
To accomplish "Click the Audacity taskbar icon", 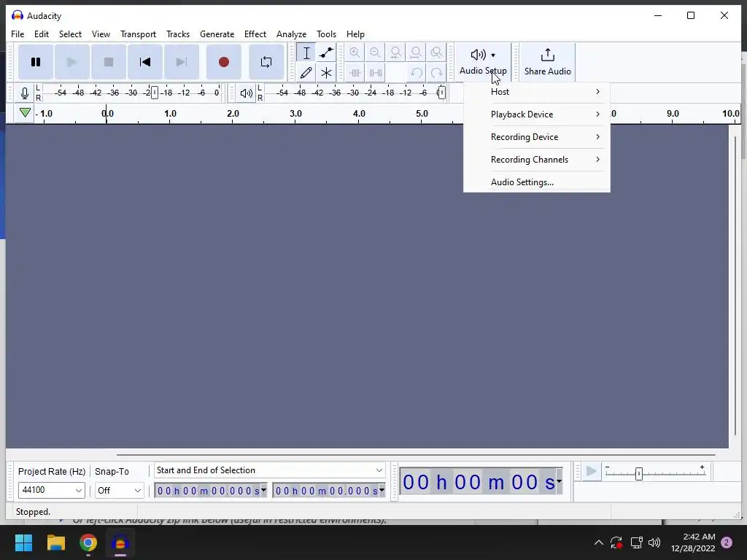I will point(120,542).
